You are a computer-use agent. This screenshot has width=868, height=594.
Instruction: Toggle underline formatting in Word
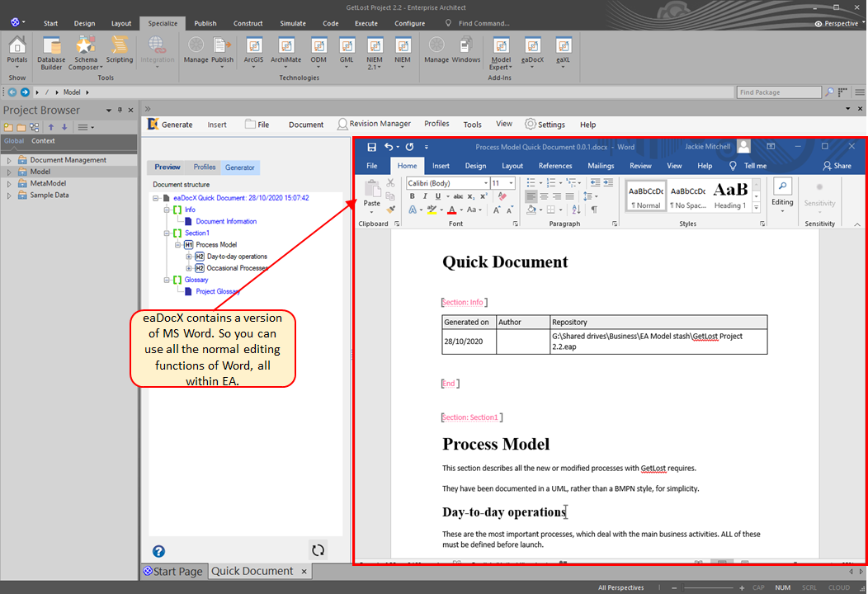coord(438,196)
